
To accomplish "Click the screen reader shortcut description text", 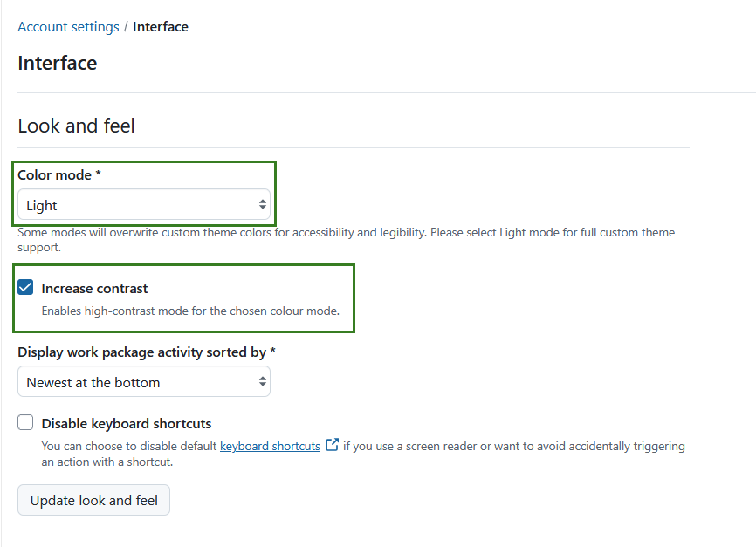I will coord(363,454).
